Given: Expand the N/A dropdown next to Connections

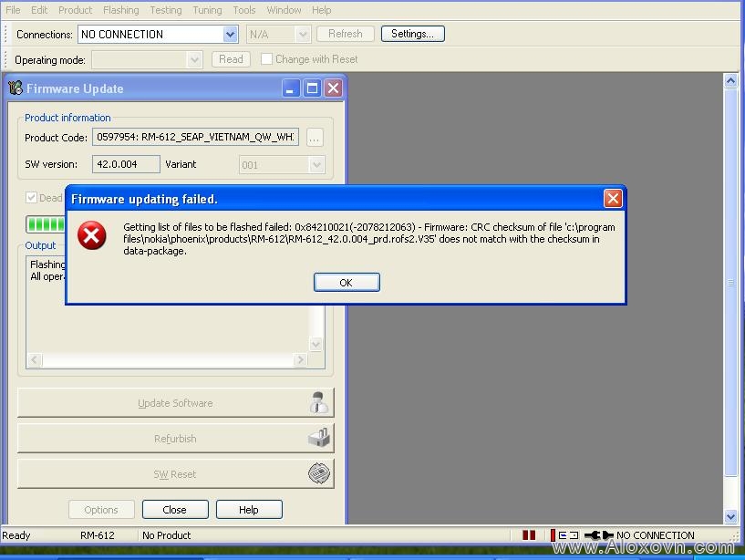Looking at the screenshot, I should (303, 35).
